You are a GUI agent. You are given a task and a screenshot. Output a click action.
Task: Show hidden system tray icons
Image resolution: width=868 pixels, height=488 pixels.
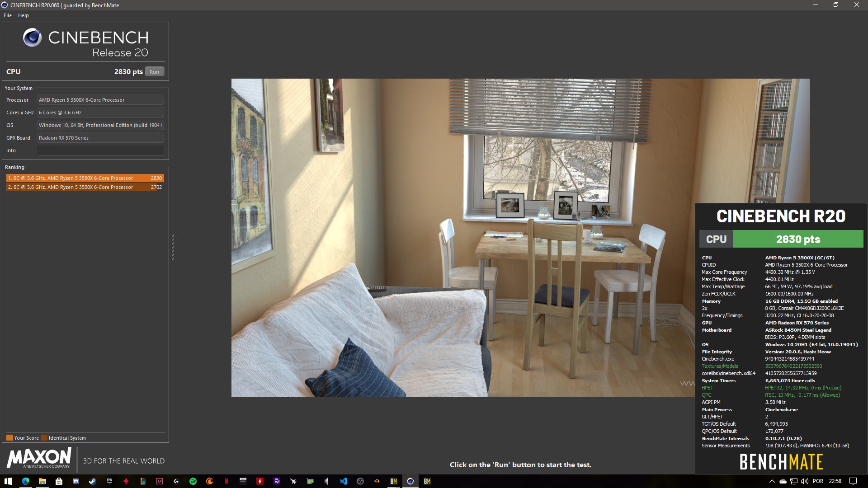[x=772, y=481]
